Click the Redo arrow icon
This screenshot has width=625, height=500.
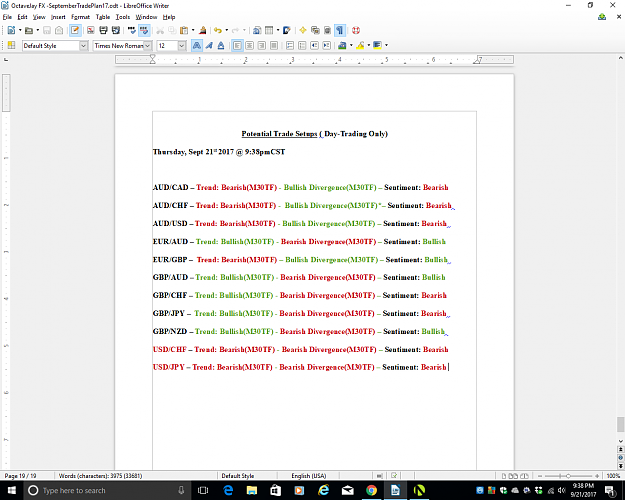click(235, 30)
